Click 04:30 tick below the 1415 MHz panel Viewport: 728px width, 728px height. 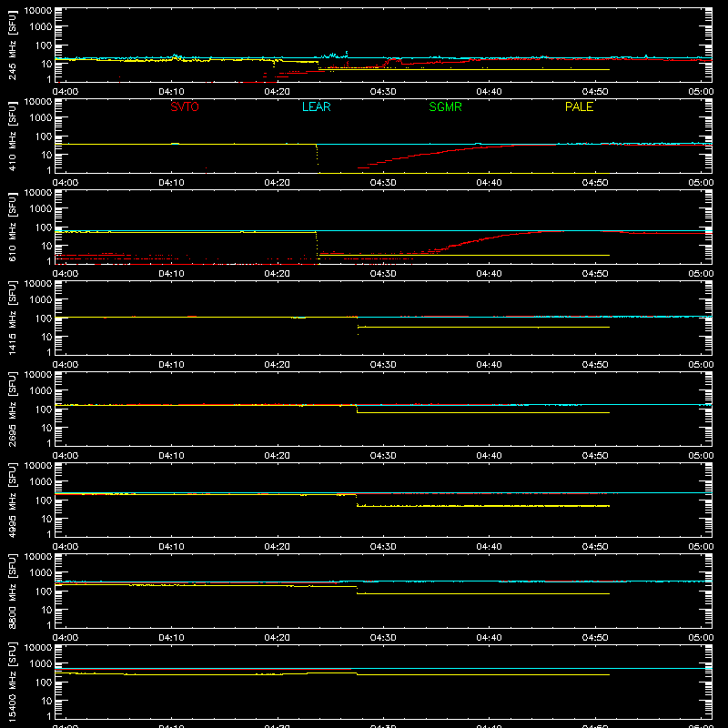tap(383, 365)
